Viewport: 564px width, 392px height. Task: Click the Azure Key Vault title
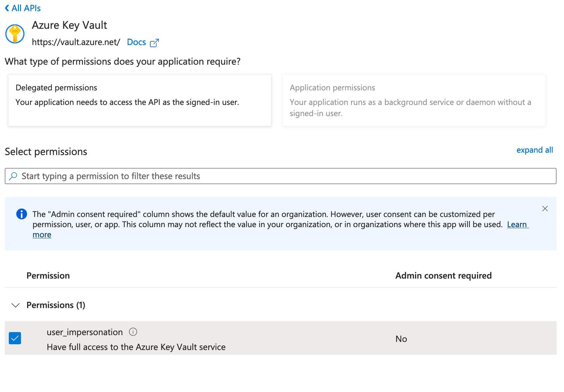click(69, 25)
